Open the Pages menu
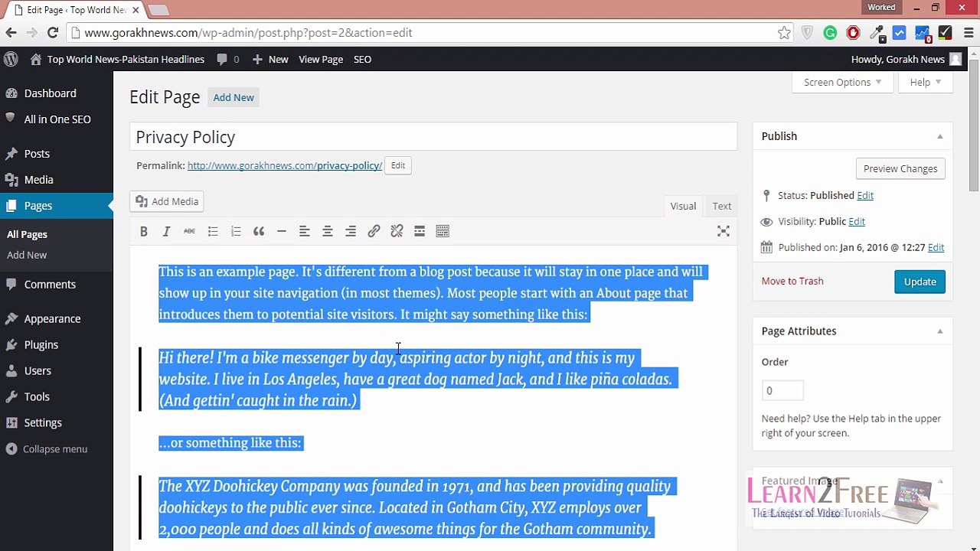The image size is (980, 551). click(57, 206)
